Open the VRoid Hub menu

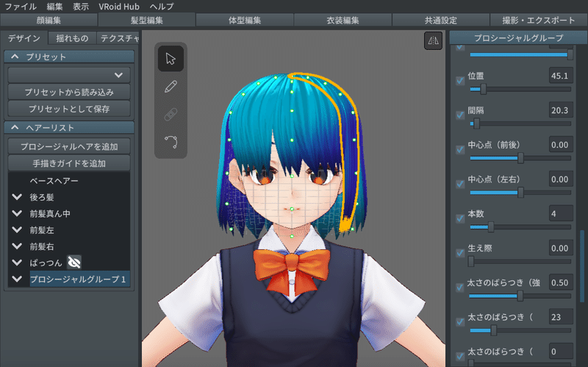pyautogui.click(x=119, y=7)
